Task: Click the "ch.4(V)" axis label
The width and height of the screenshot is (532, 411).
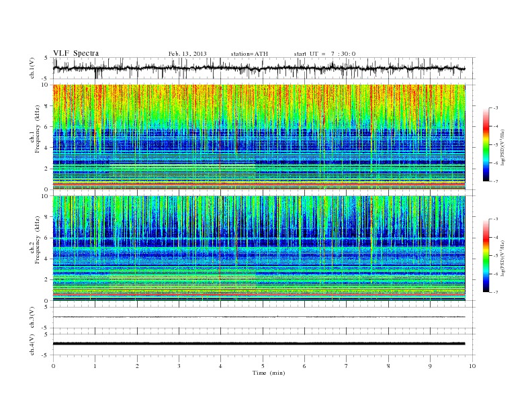Action: (x=32, y=345)
